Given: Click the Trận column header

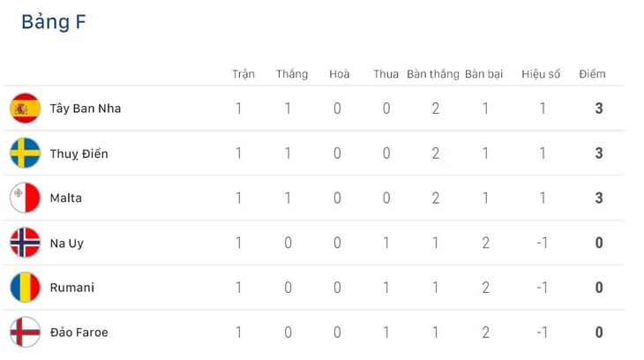Looking at the screenshot, I should (x=243, y=74).
